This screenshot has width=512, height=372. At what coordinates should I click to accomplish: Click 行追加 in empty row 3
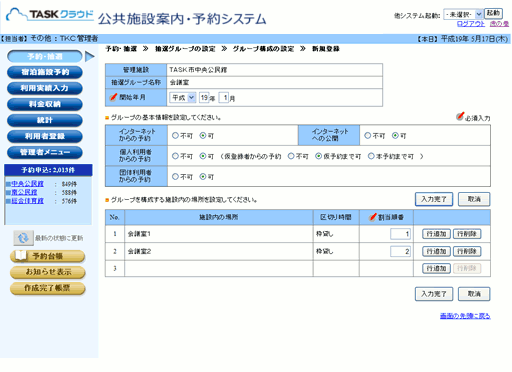[x=436, y=268]
